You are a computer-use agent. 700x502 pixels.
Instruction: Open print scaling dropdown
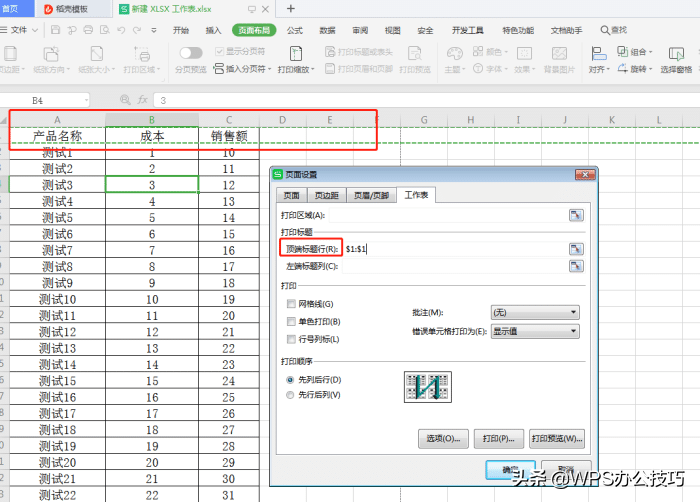pyautogui.click(x=296, y=60)
